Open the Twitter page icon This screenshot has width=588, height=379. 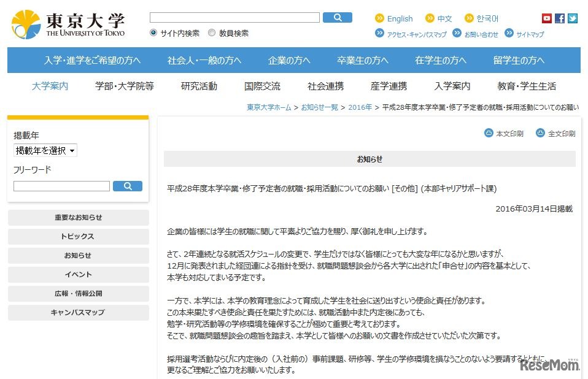pyautogui.click(x=572, y=18)
